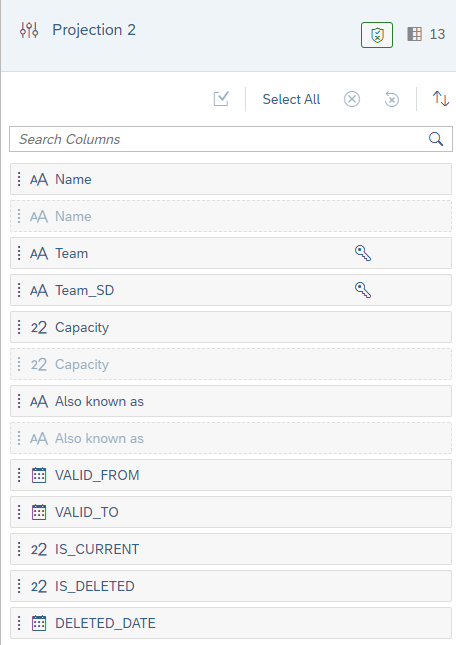Image resolution: width=456 pixels, height=645 pixels.
Task: Click the Projection 2 title text
Action: coord(94,30)
